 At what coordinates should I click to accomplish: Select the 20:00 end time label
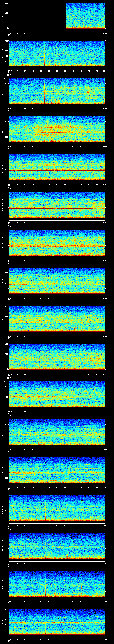(x=105, y=412)
